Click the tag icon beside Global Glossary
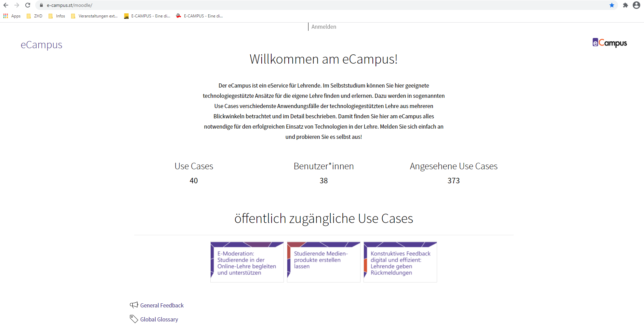Viewport: 644px width, 330px height. point(134,319)
